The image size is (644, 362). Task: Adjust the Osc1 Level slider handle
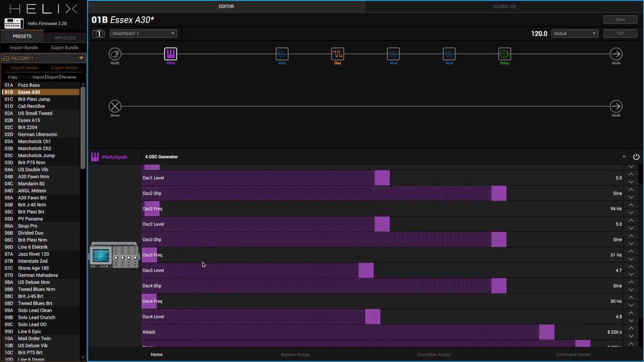click(x=382, y=178)
